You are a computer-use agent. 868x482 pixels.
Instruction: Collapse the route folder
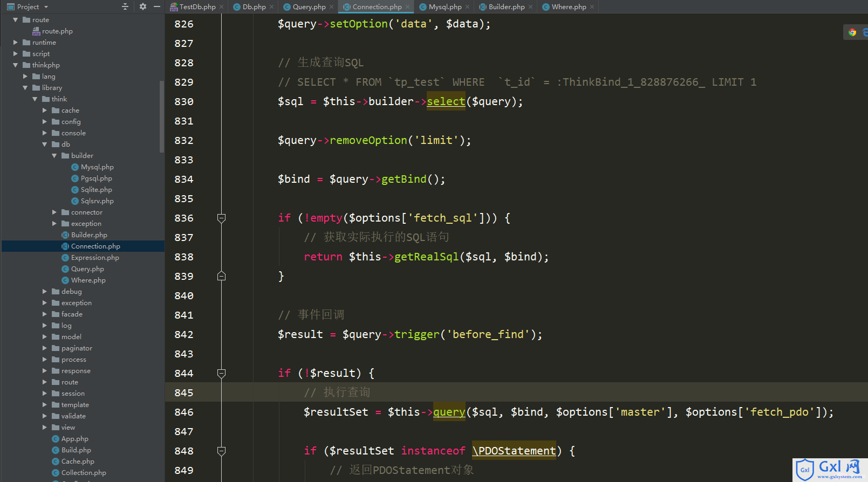pyautogui.click(x=16, y=19)
